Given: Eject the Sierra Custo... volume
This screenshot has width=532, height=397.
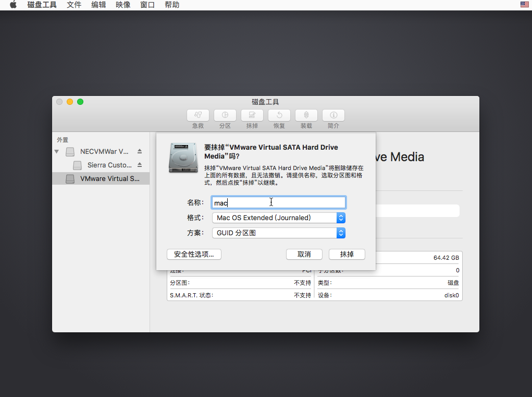Looking at the screenshot, I should point(140,165).
